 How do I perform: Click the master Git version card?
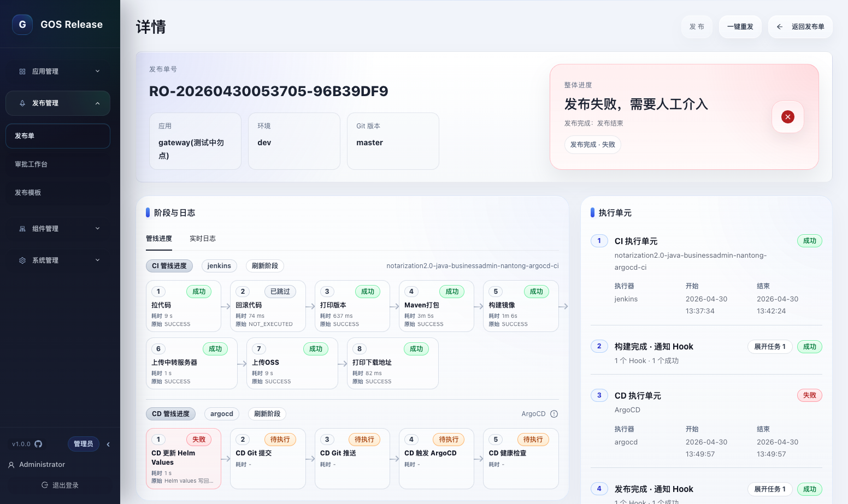pos(393,141)
